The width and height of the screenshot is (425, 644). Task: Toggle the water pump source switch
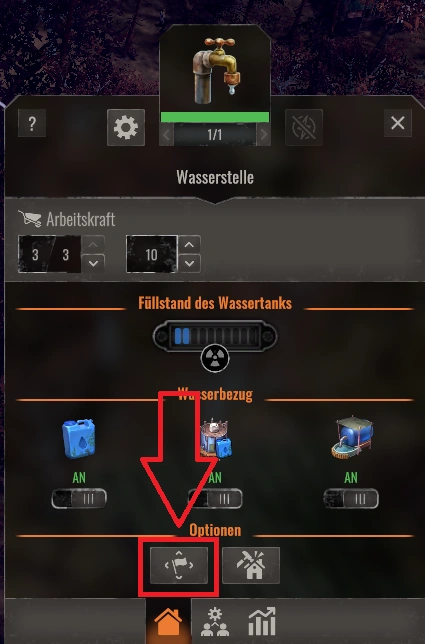351,499
